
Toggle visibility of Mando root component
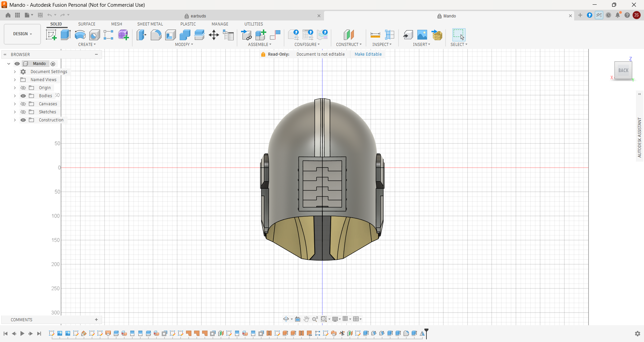click(17, 64)
